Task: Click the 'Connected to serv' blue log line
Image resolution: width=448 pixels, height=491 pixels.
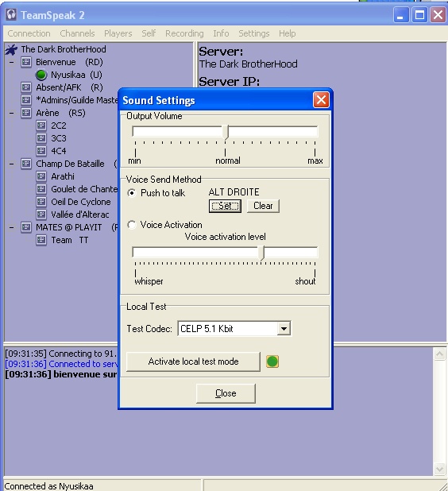Action: tap(61, 364)
